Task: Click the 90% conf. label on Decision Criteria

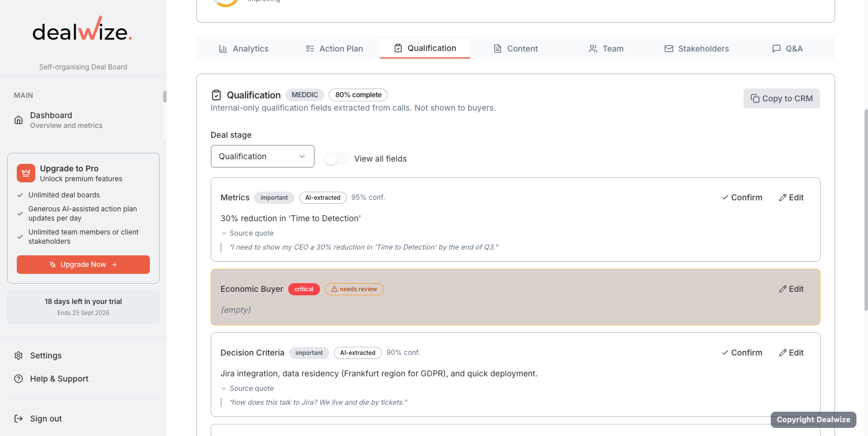Action: click(403, 353)
